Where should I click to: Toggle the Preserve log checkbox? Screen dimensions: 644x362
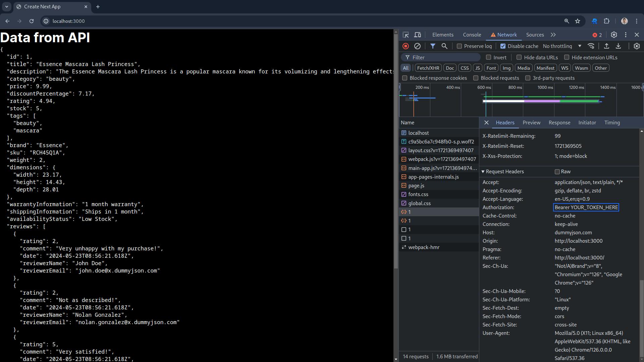point(459,46)
